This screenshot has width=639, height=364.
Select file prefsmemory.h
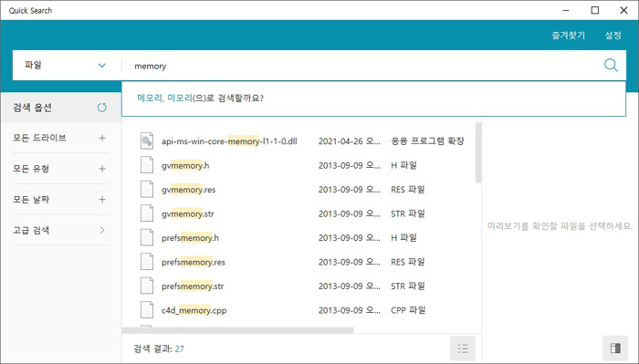coord(190,238)
